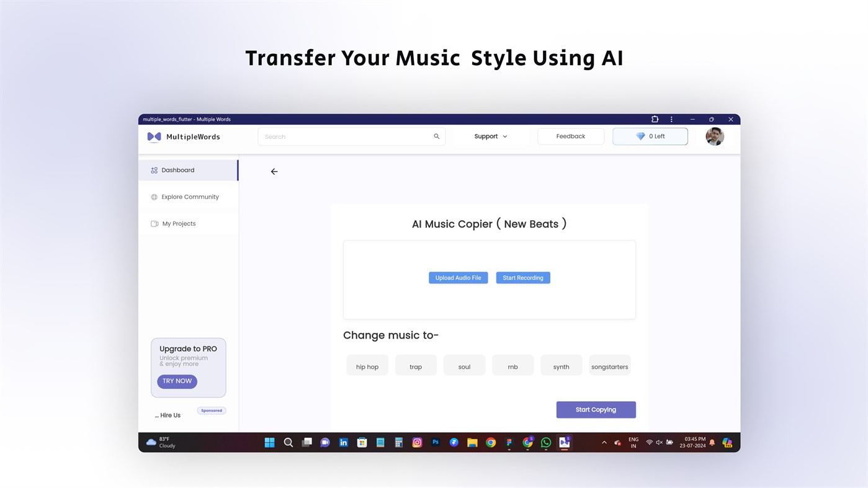Select the hip hop music style
Image resolution: width=868 pixels, height=488 pixels.
(367, 366)
